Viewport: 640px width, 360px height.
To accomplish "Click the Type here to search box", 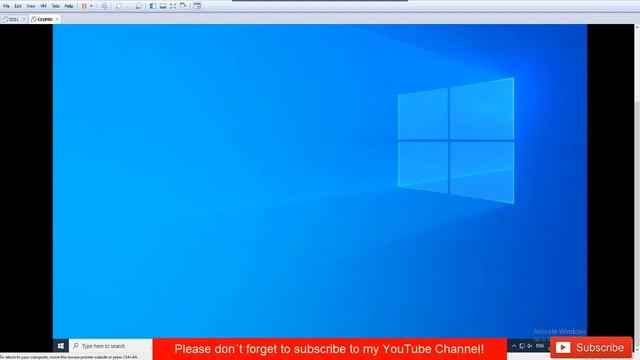I will pos(111,346).
